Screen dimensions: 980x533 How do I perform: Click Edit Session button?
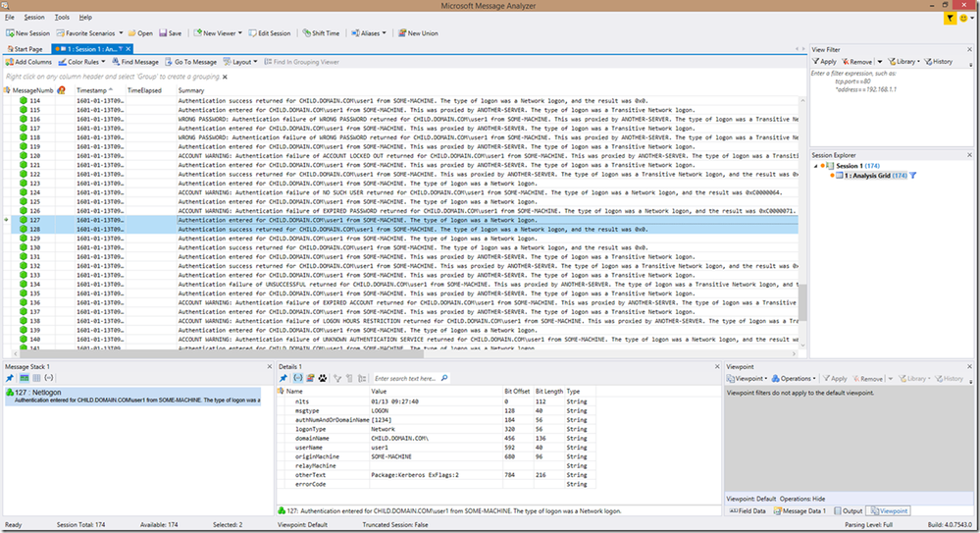click(x=270, y=33)
